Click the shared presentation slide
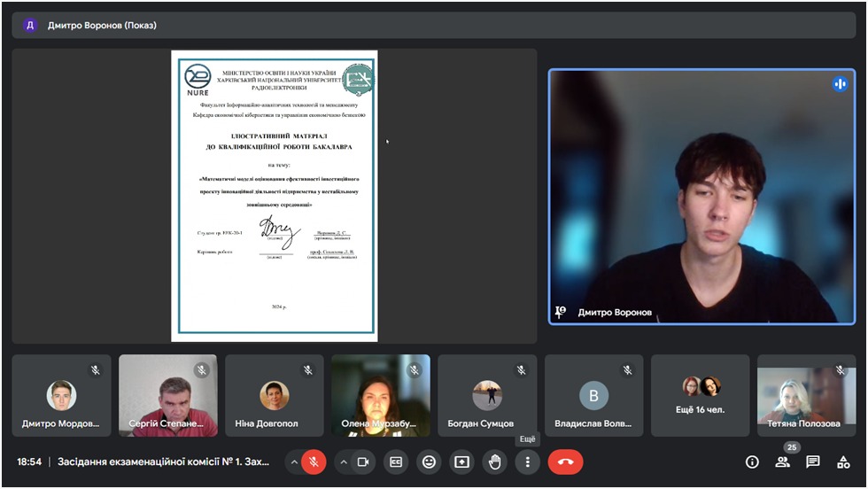The height and width of the screenshot is (489, 868). [275, 196]
